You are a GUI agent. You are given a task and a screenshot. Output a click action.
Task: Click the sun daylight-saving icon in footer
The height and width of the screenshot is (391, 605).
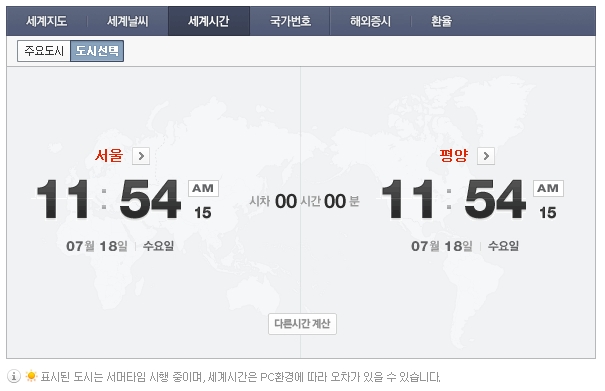click(31, 376)
